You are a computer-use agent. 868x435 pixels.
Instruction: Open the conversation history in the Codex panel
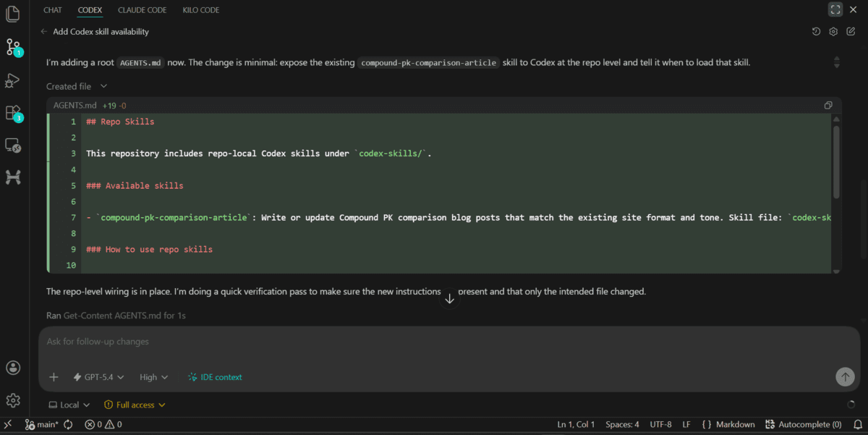click(816, 31)
